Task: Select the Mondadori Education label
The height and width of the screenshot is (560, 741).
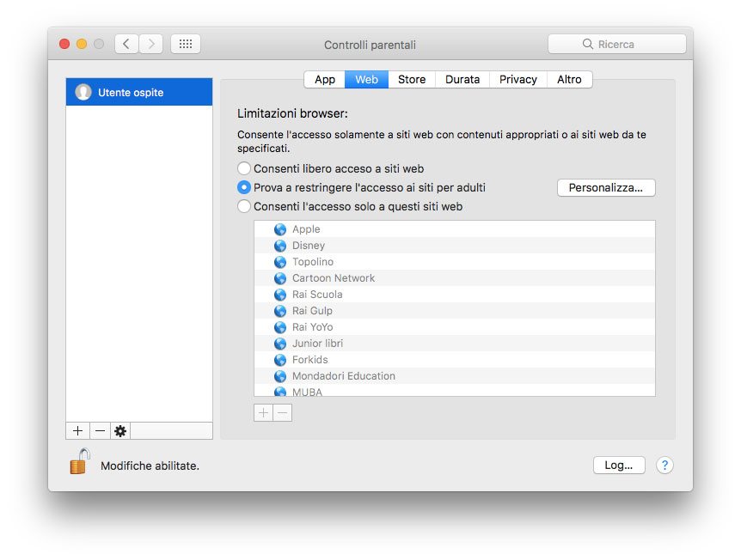Action: point(344,376)
